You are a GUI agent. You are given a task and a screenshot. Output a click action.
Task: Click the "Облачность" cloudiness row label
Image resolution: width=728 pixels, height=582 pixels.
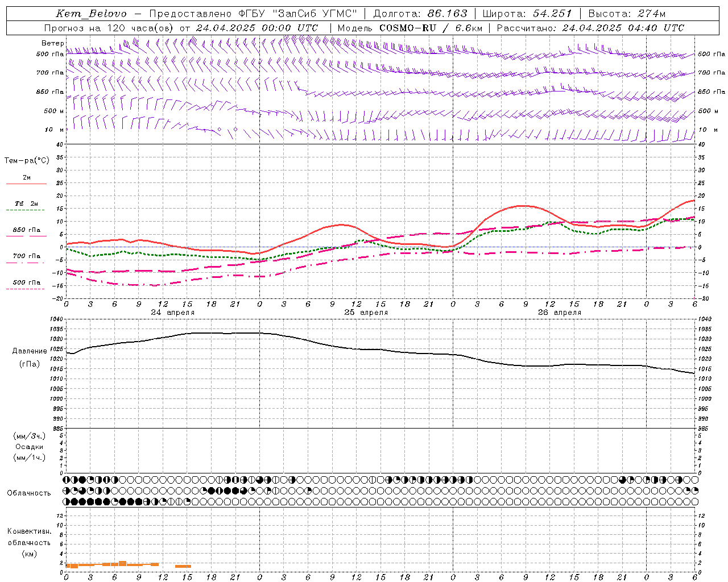[x=29, y=493]
